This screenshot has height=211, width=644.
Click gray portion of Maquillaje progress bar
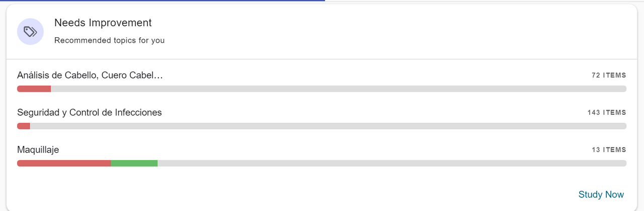click(x=392, y=163)
